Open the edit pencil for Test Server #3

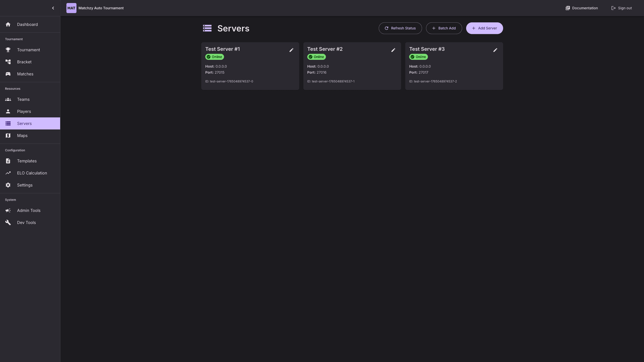(495, 50)
